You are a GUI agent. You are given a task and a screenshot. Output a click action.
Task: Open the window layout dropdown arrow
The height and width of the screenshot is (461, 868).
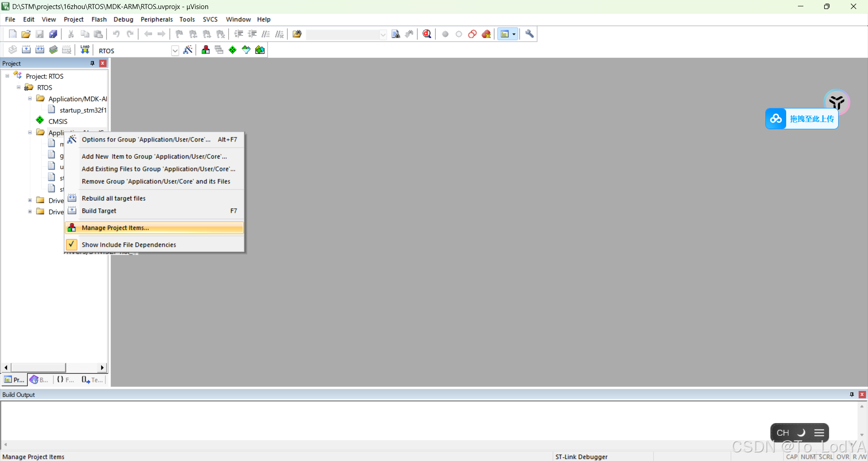[514, 34]
